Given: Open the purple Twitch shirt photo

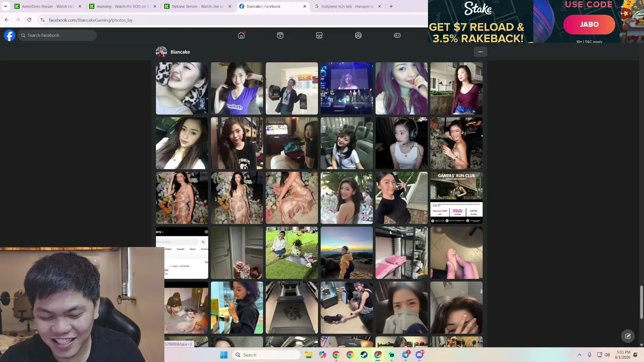Looking at the screenshot, I should pyautogui.click(x=237, y=88).
